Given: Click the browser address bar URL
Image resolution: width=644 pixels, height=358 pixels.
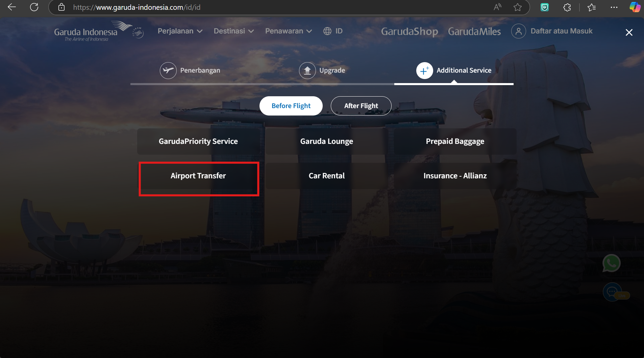Looking at the screenshot, I should click(x=137, y=7).
